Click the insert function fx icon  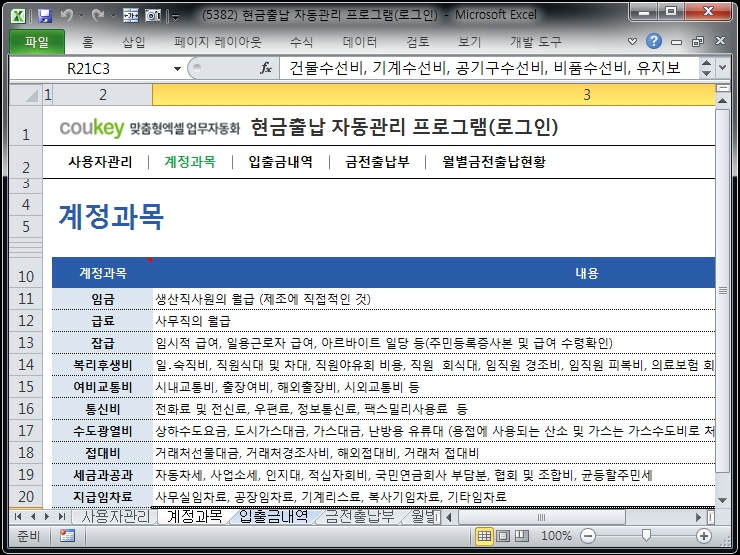pos(266,68)
